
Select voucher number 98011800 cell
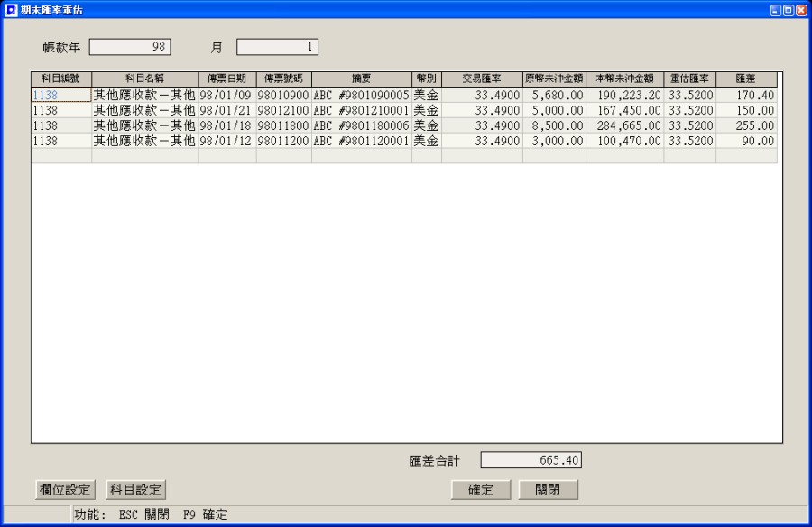(284, 125)
